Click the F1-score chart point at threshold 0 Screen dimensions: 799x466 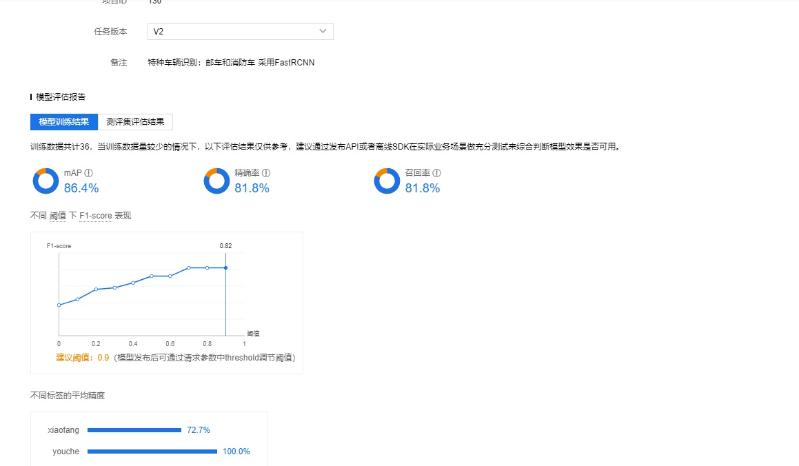(x=59, y=305)
